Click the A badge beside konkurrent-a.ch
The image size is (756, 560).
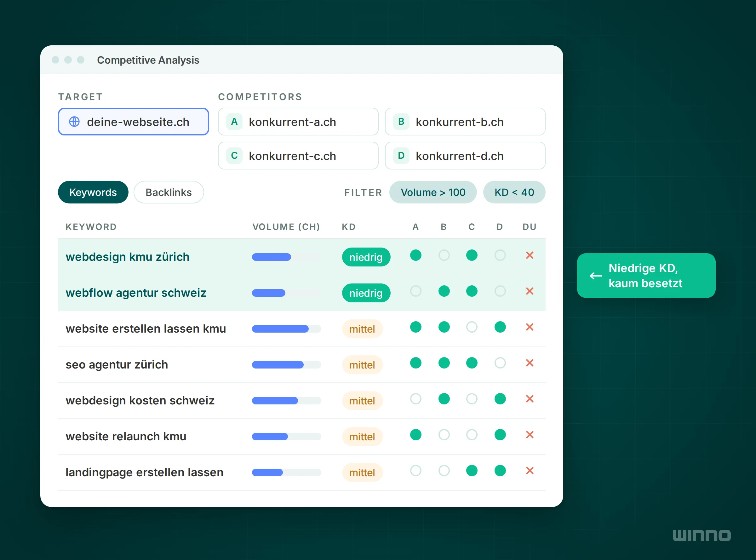(x=234, y=122)
